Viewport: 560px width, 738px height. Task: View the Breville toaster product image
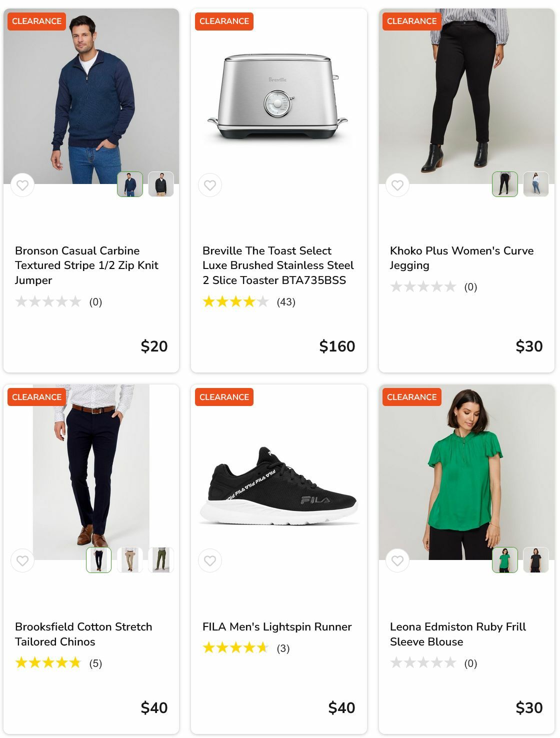click(278, 97)
